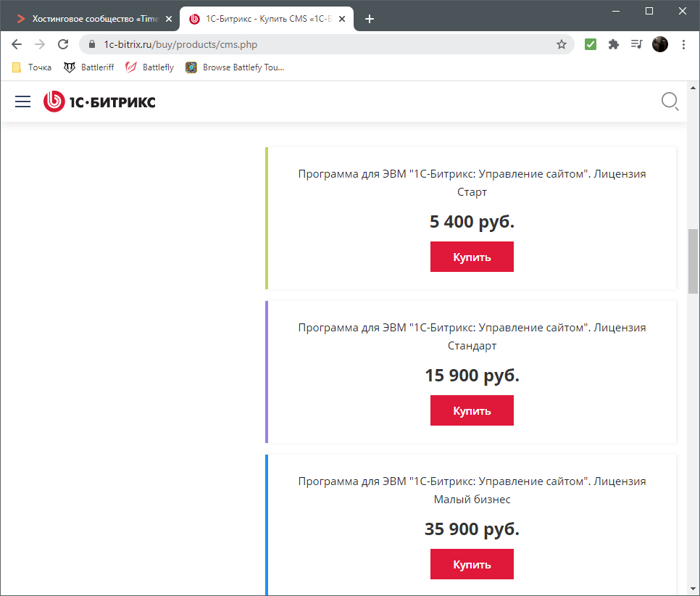This screenshot has height=596, width=700.
Task: Navigate back using the back arrow
Action: tap(17, 44)
